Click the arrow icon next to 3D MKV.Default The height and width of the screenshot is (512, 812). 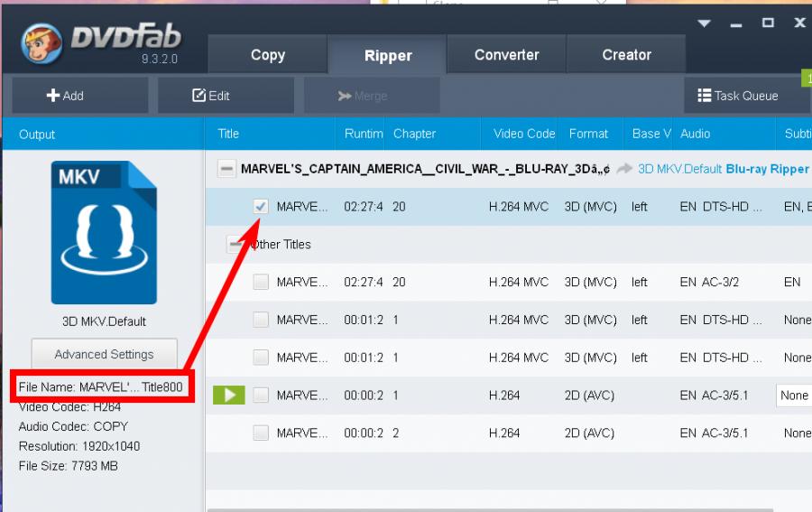[x=624, y=169]
